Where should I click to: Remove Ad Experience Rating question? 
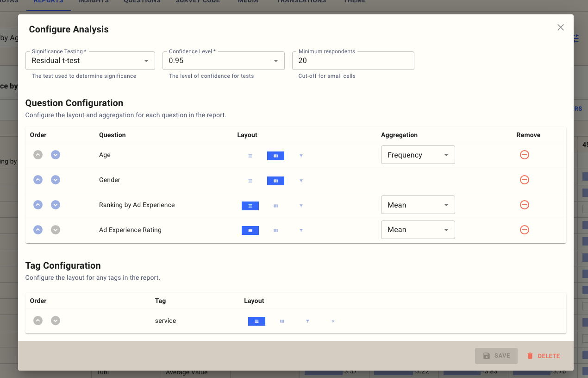coord(524,230)
